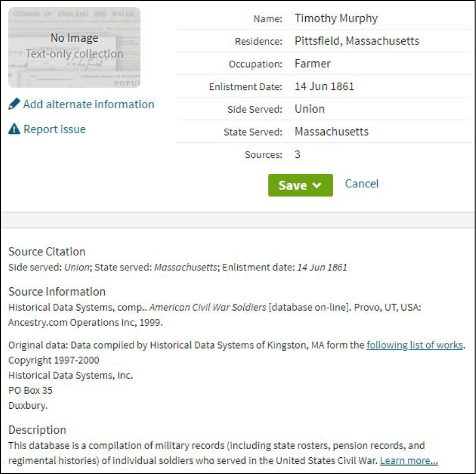Select the occupation value Farmer

(x=312, y=64)
